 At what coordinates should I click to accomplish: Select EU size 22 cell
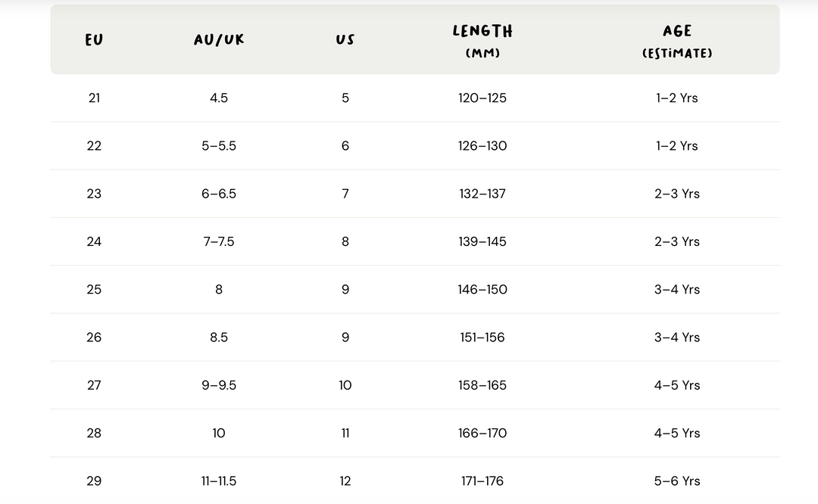coord(94,146)
